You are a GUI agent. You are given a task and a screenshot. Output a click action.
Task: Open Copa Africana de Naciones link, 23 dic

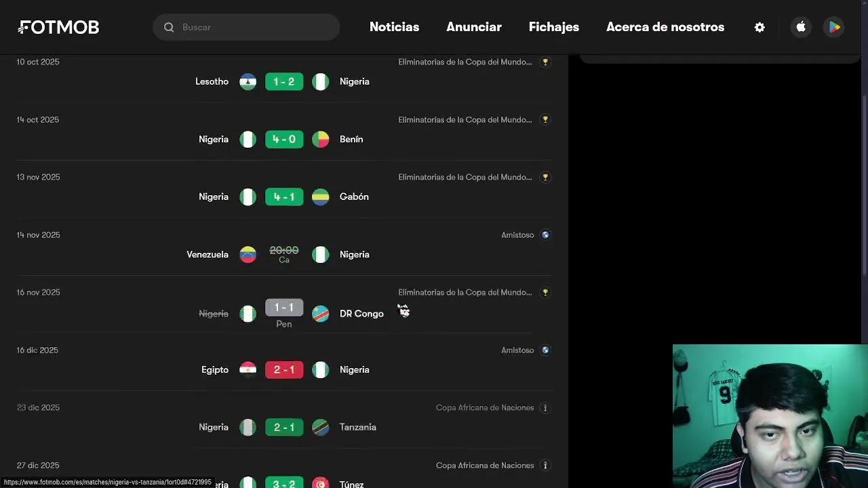point(485,407)
